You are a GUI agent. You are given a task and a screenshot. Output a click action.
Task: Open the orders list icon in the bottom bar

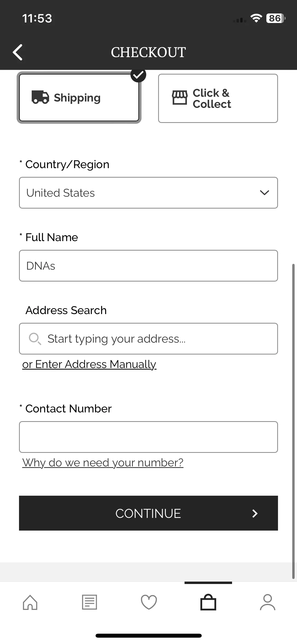(x=89, y=602)
